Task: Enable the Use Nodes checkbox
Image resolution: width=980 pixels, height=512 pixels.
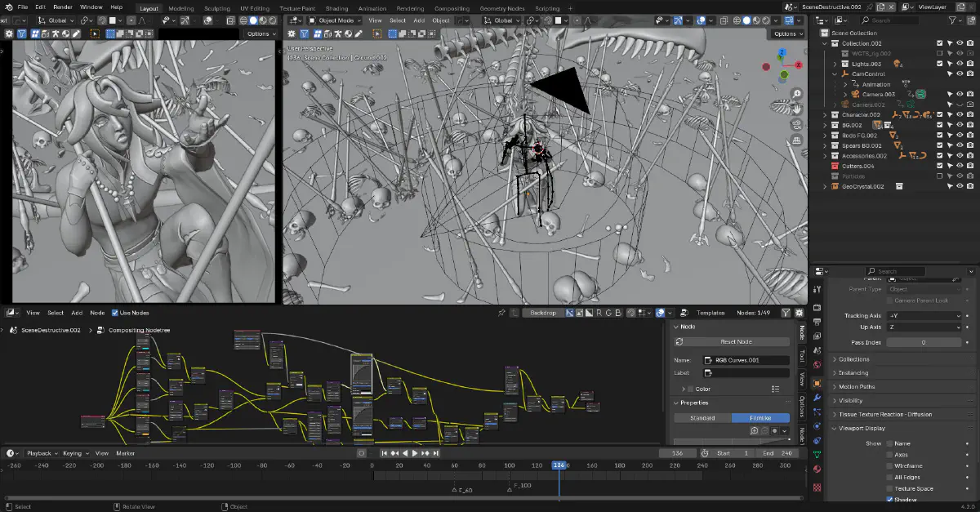Action: tap(114, 313)
